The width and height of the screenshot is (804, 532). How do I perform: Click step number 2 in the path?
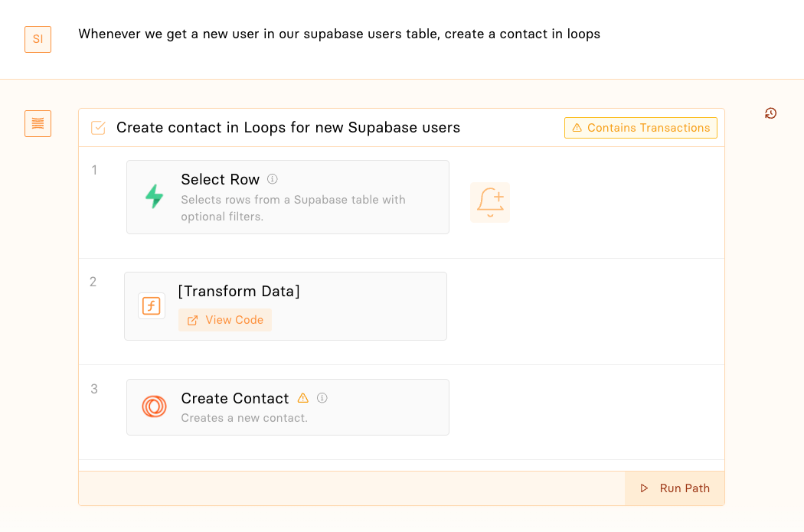(x=93, y=282)
